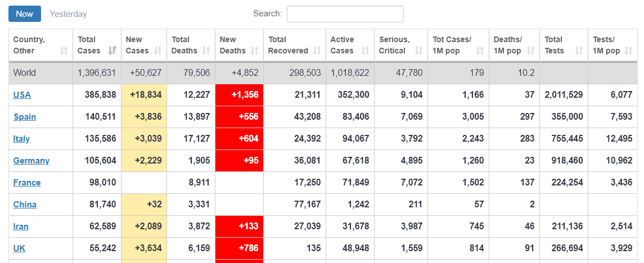Screen dimensions: 644x263
Task: Open the Italy country link
Action: coord(21,139)
